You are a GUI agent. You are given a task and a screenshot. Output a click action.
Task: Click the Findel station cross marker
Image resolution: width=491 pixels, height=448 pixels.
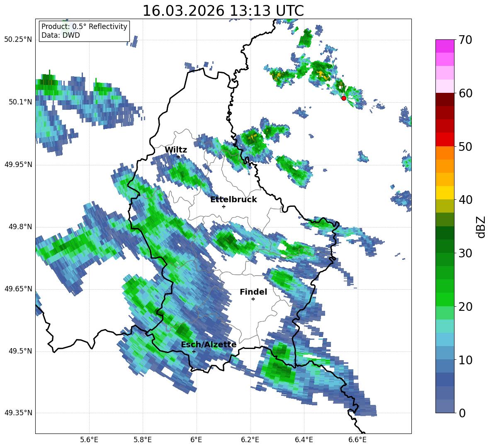click(253, 299)
